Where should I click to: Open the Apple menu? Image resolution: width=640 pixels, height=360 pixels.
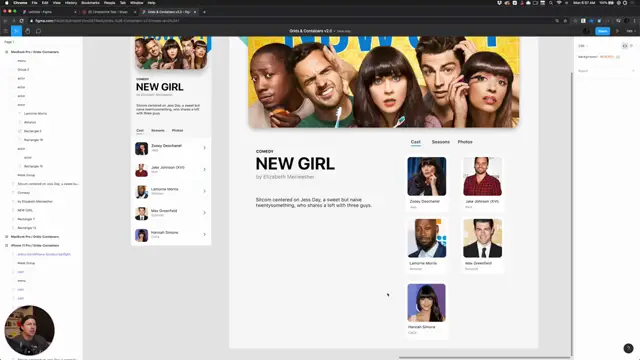click(x=6, y=3)
